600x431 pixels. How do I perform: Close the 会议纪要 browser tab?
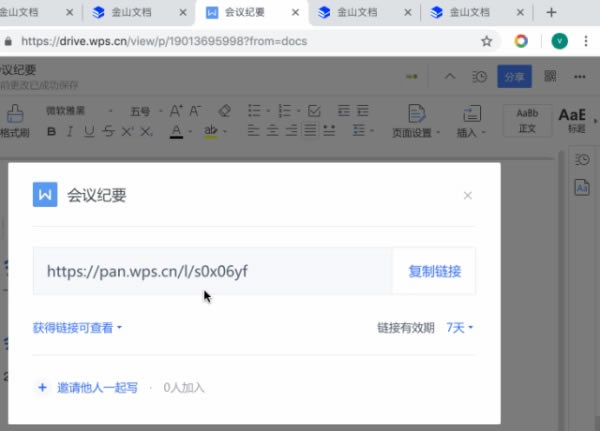click(x=295, y=13)
